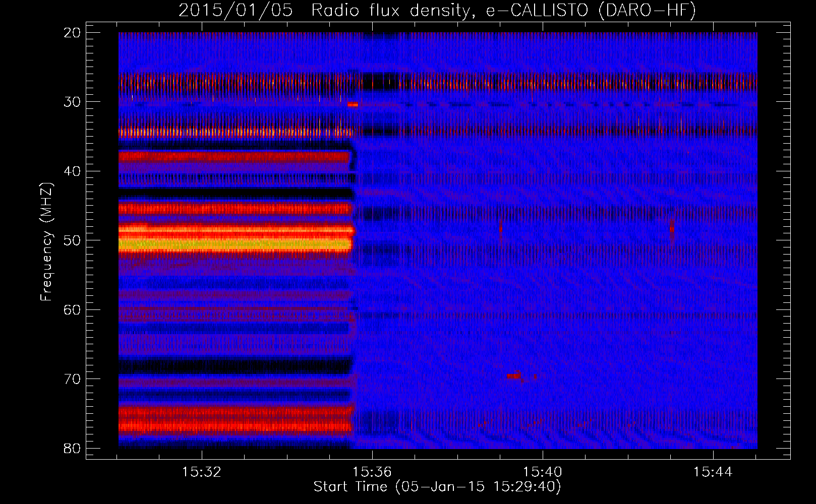The image size is (816, 504).
Task: Click the 70 MHz frequency tick label
Action: coord(72,379)
